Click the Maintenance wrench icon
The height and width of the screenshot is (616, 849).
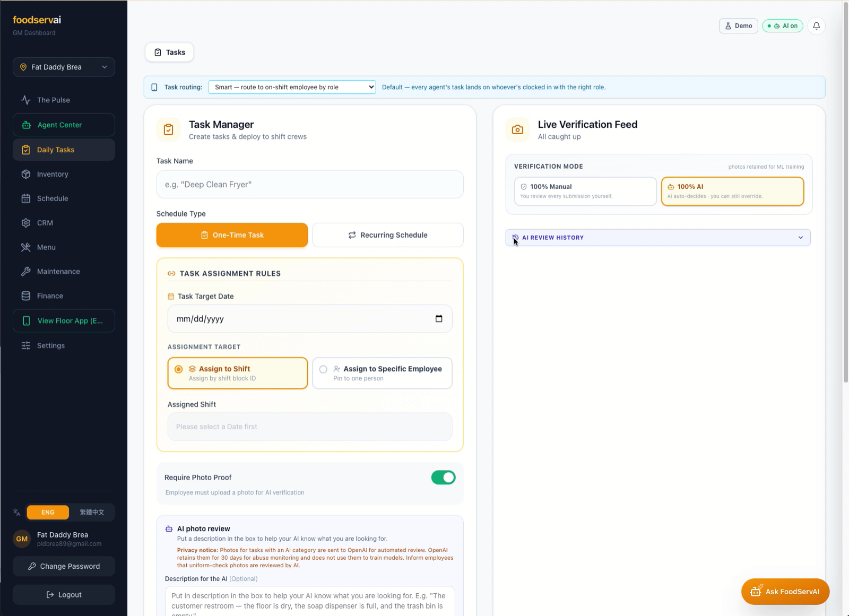click(x=25, y=272)
